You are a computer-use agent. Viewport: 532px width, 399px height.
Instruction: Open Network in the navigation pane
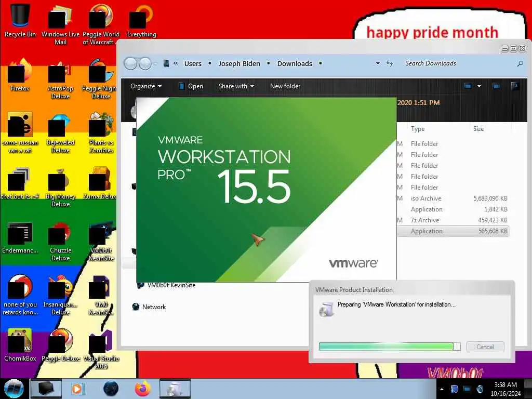pos(149,307)
